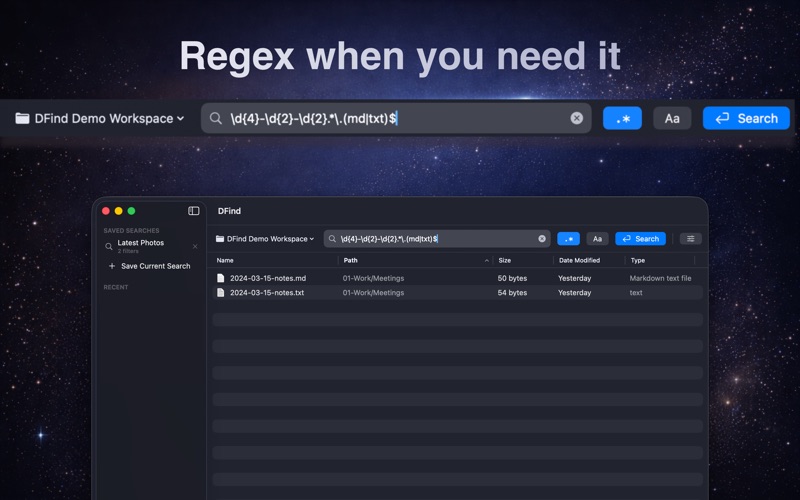Sort by the Date Modified column
The image size is (800, 500).
pyautogui.click(x=579, y=260)
